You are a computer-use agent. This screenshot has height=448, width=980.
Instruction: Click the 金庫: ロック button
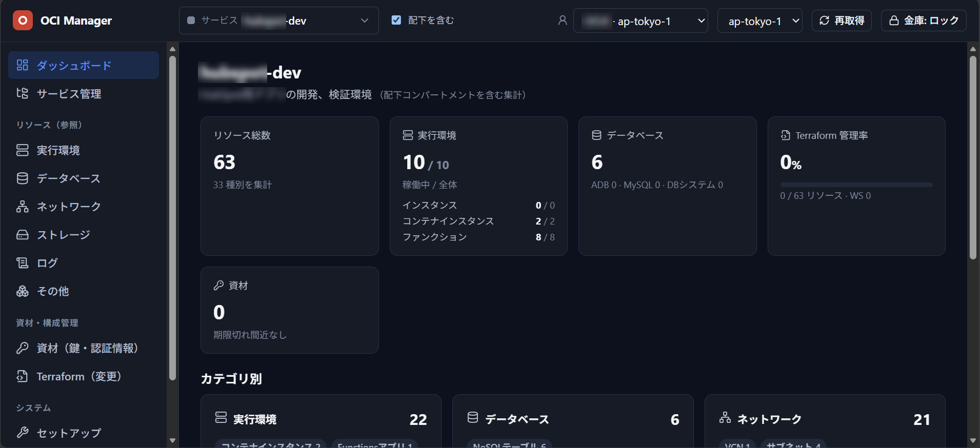[924, 21]
